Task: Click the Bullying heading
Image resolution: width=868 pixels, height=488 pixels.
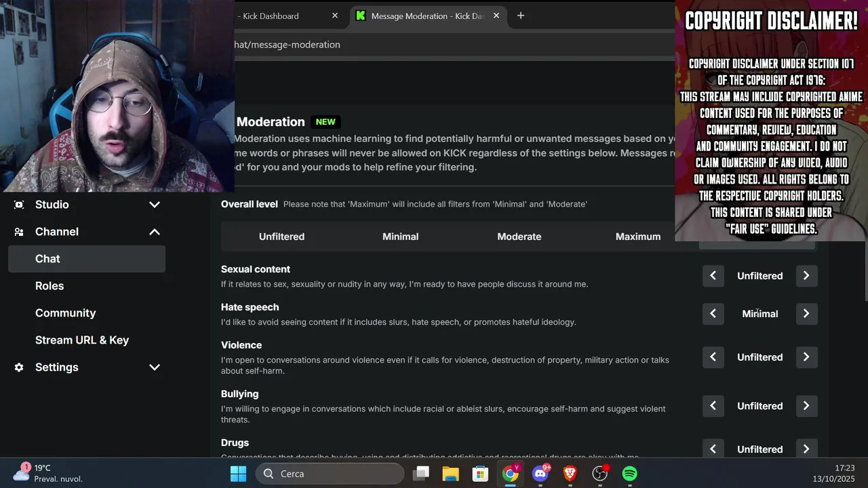Action: pos(239,394)
